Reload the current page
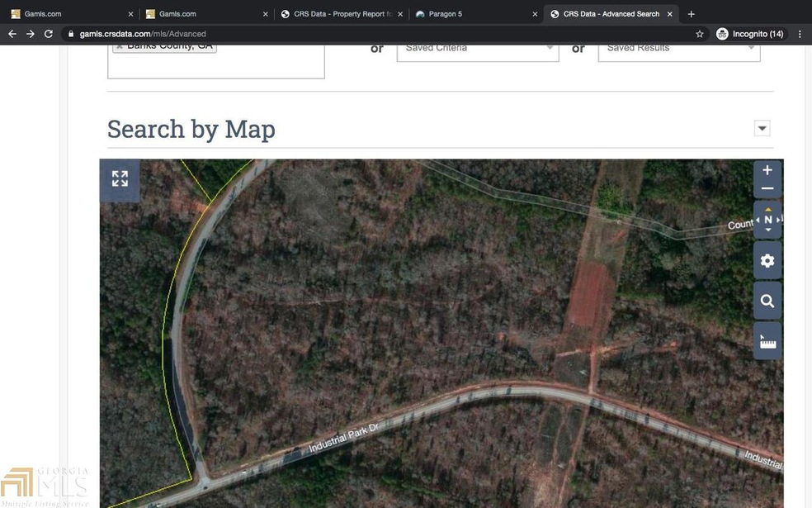Screen dimensions: 812x508 49,34
